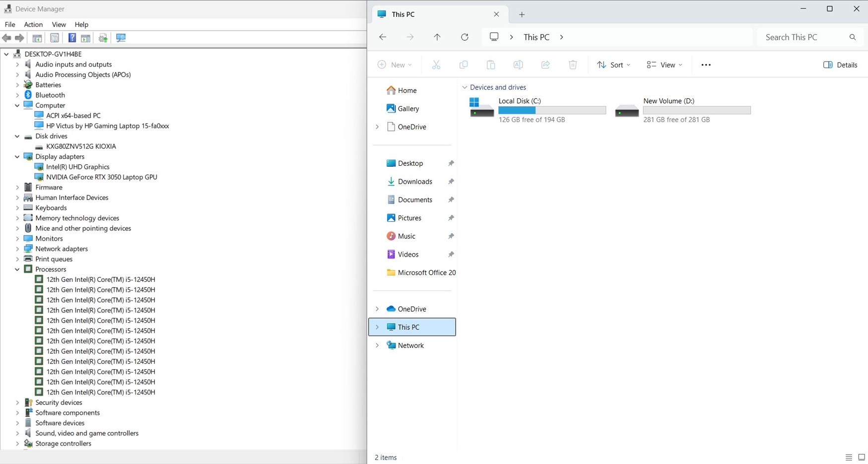This screenshot has height=464, width=868.
Task: Click the Local Disk (C:) usage bar
Action: (552, 110)
